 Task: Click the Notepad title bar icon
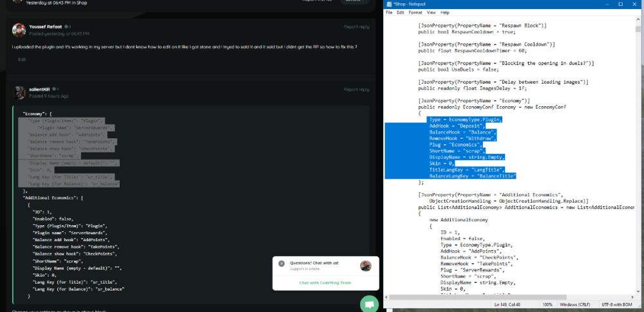[388, 4]
